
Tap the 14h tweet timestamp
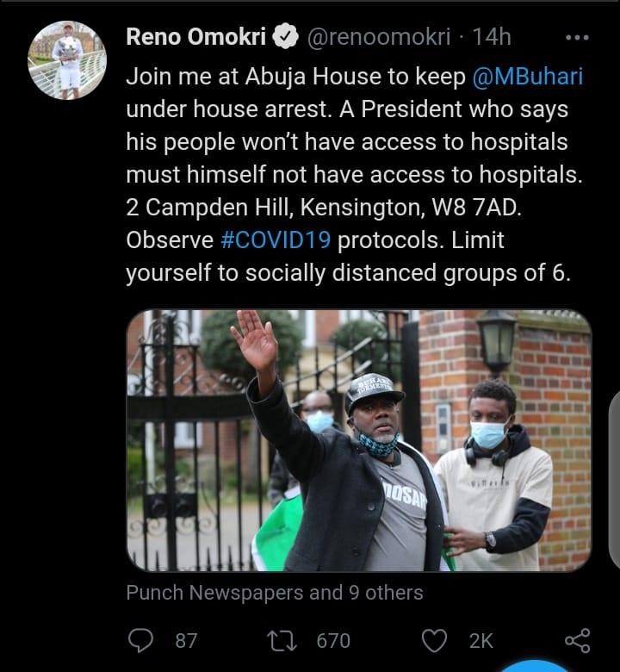(494, 37)
